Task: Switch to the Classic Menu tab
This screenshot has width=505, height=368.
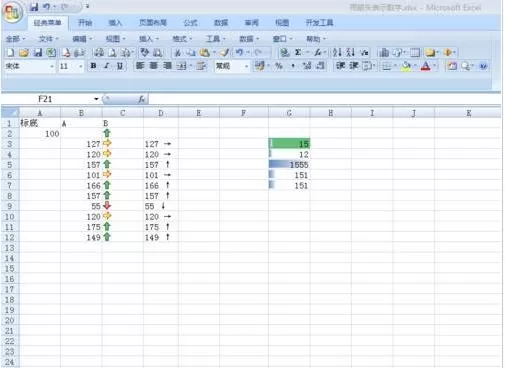Action: point(48,23)
